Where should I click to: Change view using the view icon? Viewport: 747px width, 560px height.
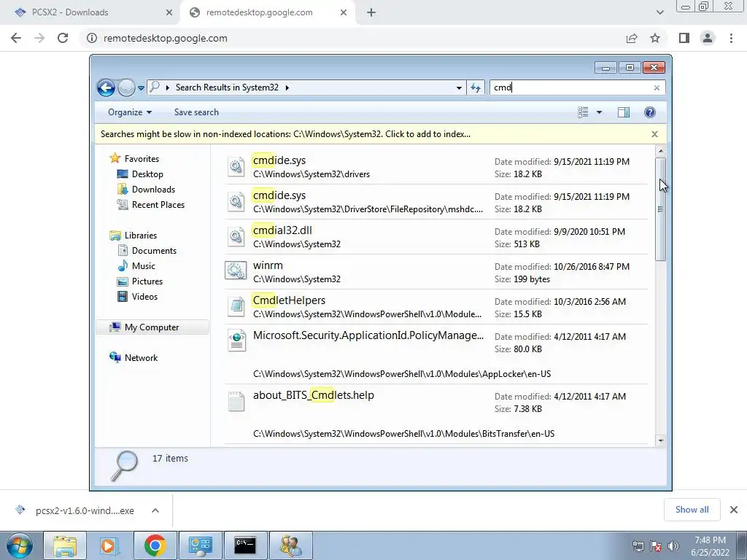pyautogui.click(x=583, y=112)
